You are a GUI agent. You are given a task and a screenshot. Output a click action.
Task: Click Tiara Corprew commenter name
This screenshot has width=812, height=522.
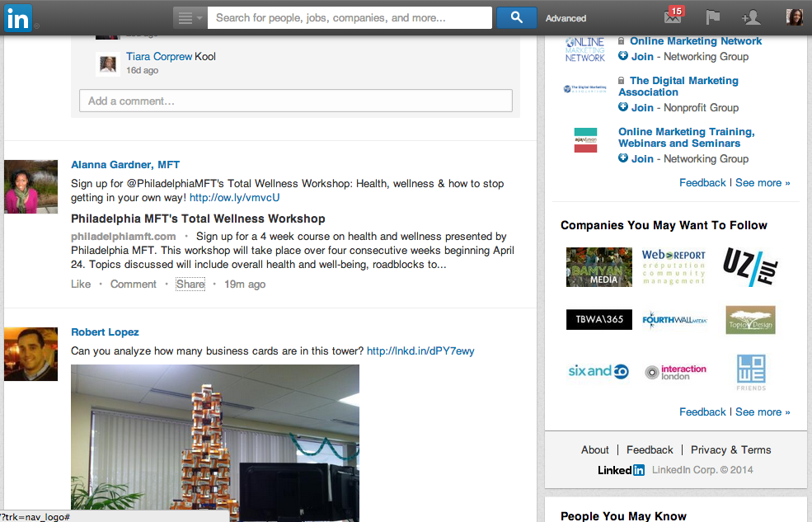pos(159,56)
